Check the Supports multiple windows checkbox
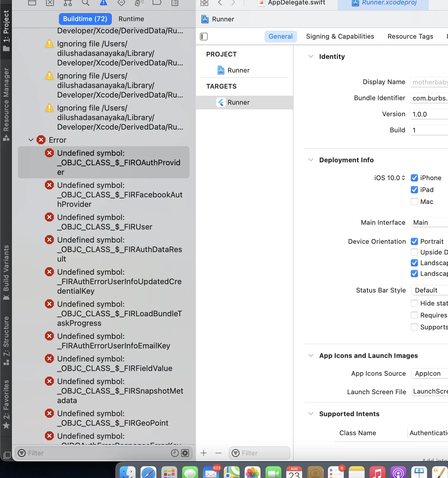This screenshot has width=448, height=478. click(414, 327)
